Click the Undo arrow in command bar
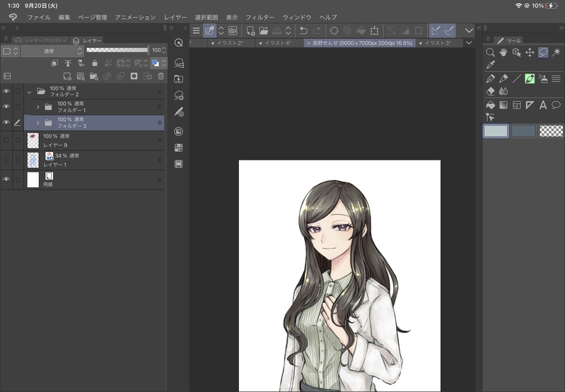The width and height of the screenshot is (565, 392). tap(303, 30)
